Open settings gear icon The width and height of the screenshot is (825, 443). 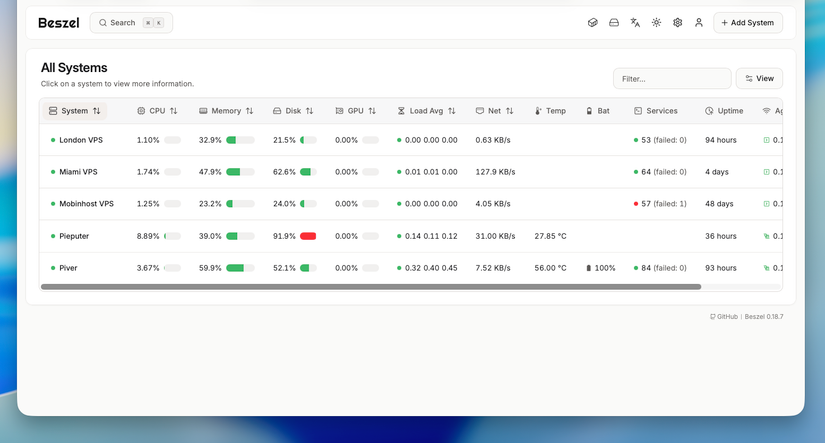tap(678, 23)
